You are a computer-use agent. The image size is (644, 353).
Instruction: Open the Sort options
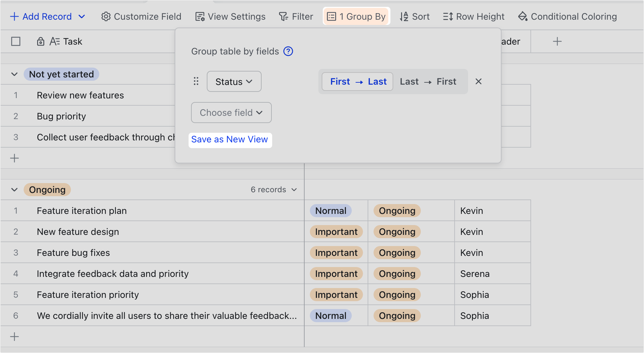[x=415, y=16]
